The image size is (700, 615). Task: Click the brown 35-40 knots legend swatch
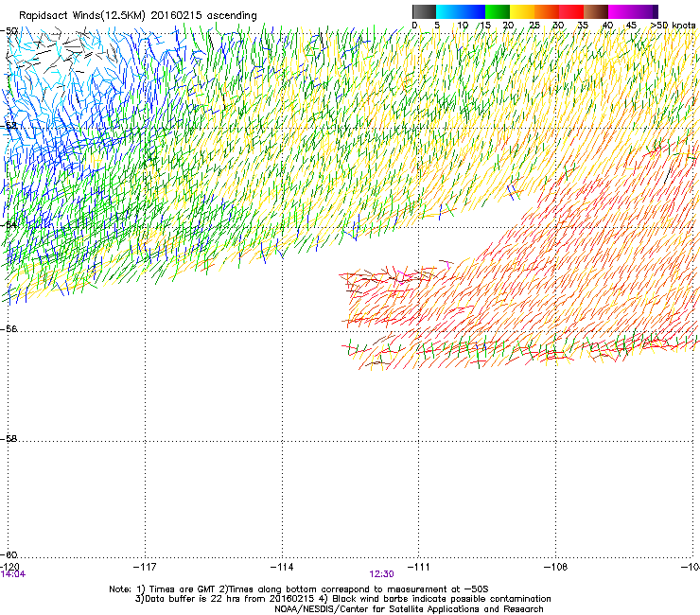[x=596, y=11]
